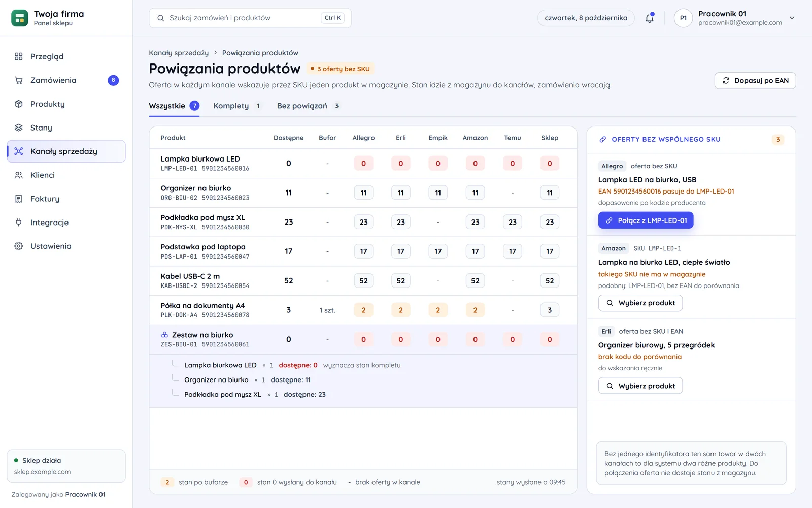
Task: Click Allegro stock 2 for Półka na dokumenty A4
Action: (x=363, y=310)
